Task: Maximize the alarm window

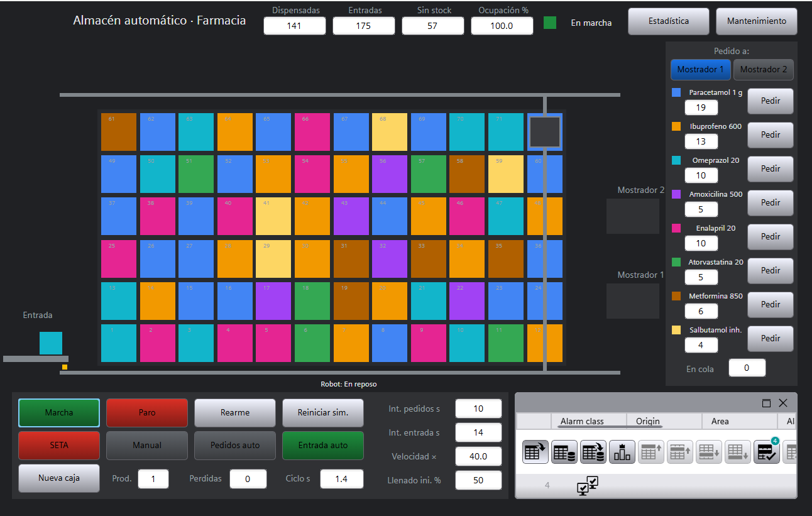Action: (766, 403)
